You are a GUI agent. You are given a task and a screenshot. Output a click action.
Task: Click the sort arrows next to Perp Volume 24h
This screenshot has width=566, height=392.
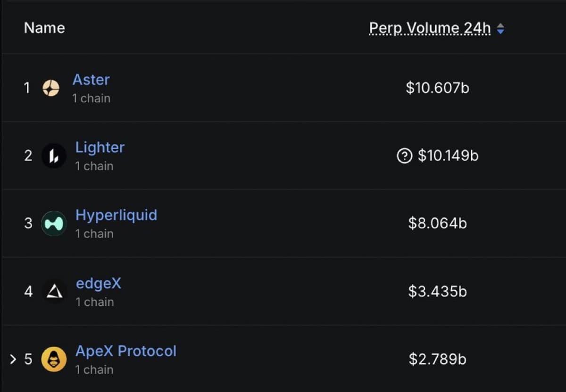pos(500,28)
